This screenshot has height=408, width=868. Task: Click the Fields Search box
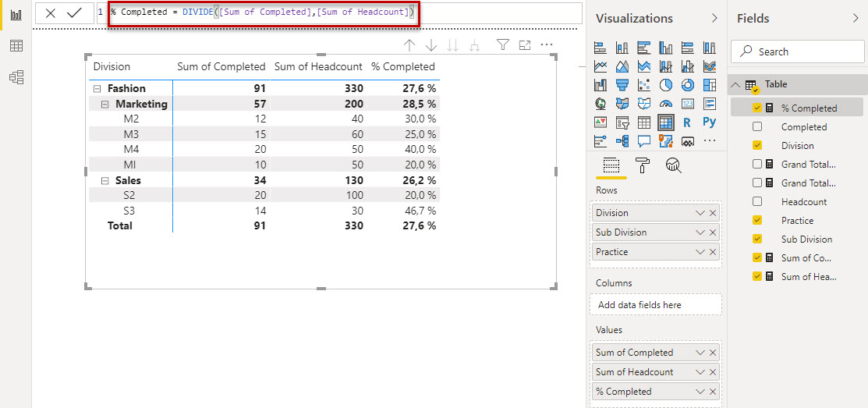click(x=797, y=51)
